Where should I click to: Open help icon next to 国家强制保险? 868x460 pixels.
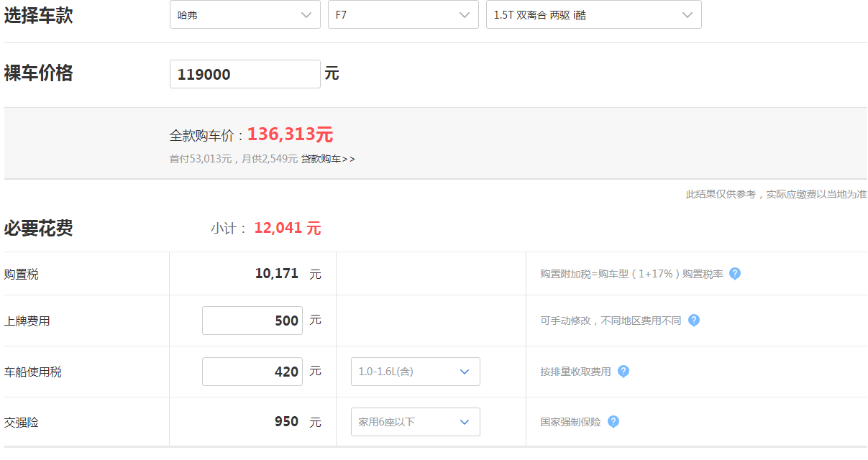[613, 421]
